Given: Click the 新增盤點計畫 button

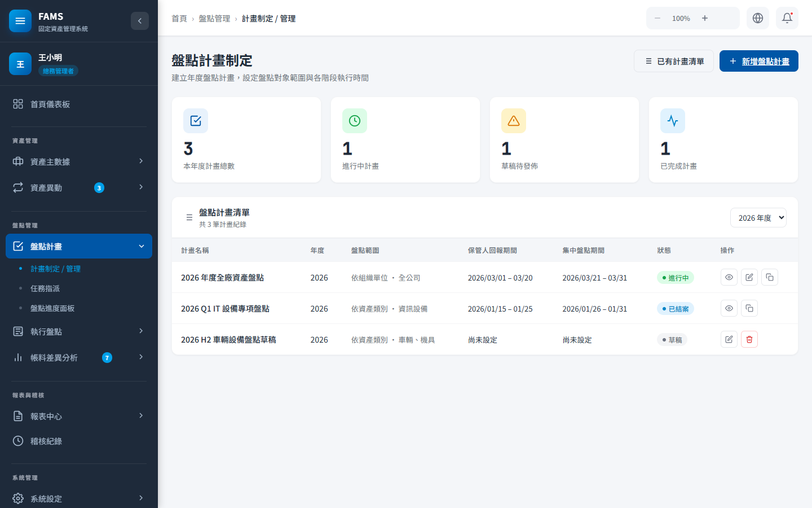Looking at the screenshot, I should (759, 61).
